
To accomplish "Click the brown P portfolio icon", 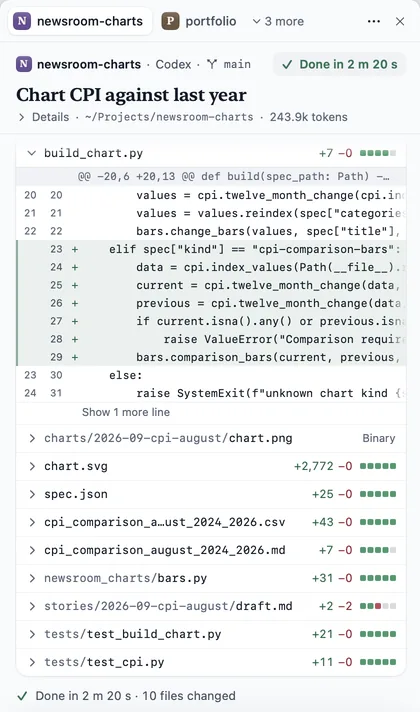I will 171,21.
